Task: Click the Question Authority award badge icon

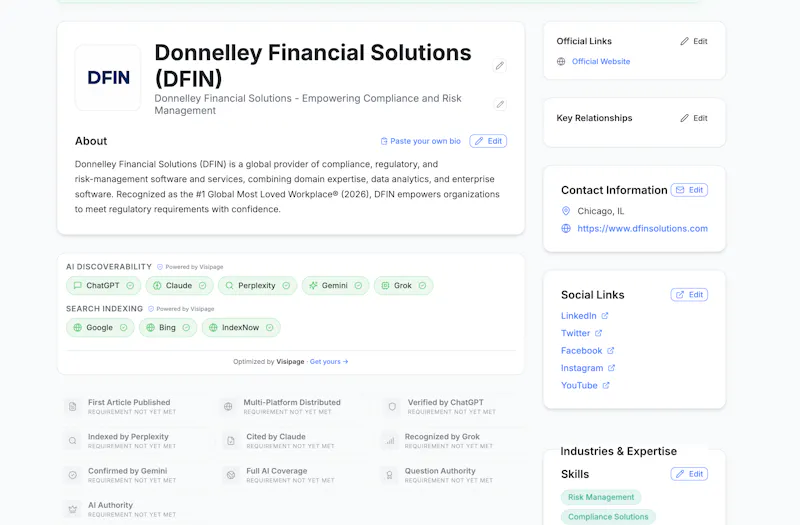Action: pos(389,475)
